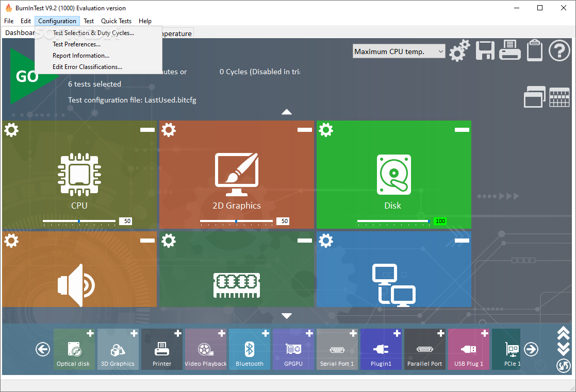Click the 6 tests selected text
The image size is (576, 392).
pyautogui.click(x=94, y=84)
